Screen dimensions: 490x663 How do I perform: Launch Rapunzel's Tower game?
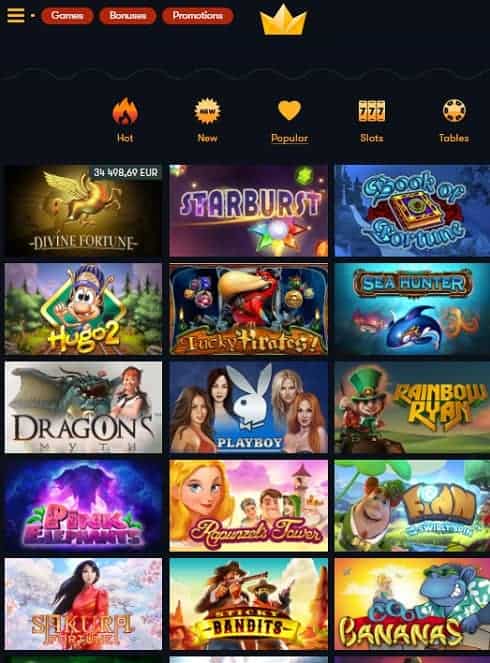[249, 506]
